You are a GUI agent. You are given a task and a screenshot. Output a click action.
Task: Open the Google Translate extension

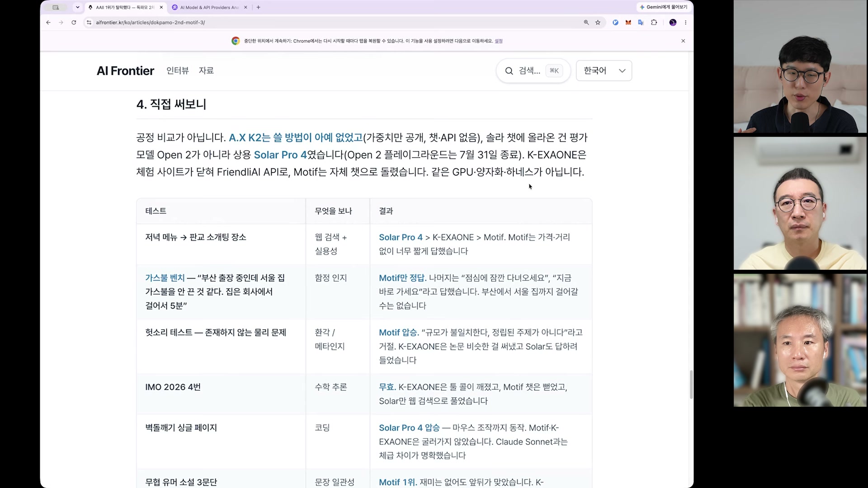(x=641, y=22)
